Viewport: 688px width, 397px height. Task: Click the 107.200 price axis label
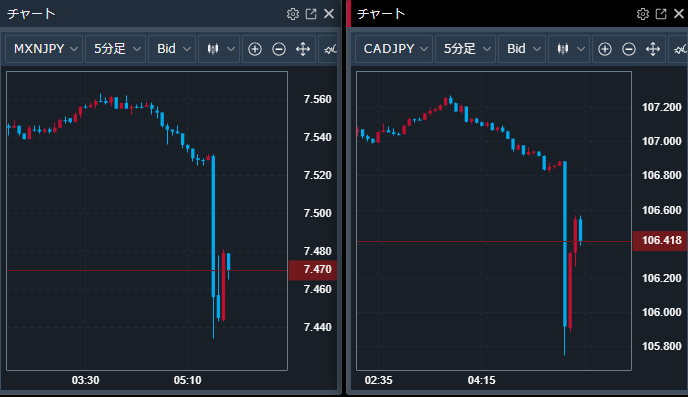pos(662,107)
